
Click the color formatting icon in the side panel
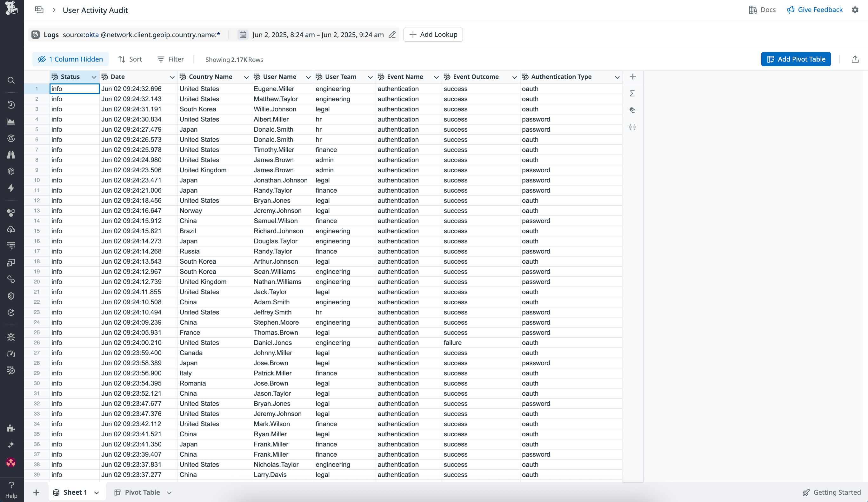pos(632,110)
